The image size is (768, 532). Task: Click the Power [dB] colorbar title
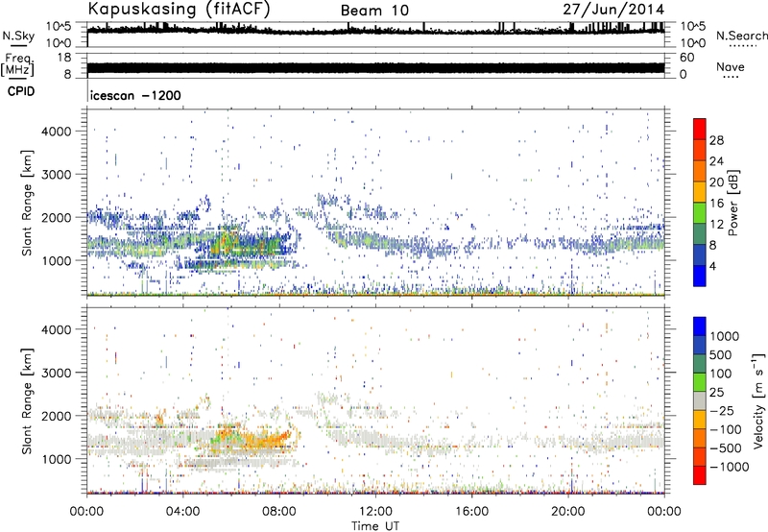(x=733, y=203)
